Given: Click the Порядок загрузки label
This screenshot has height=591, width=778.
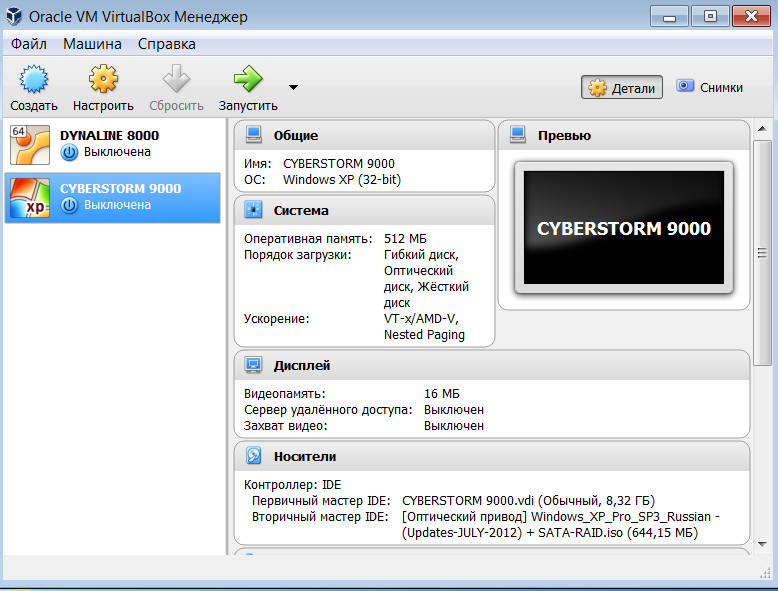Looking at the screenshot, I should coord(297,255).
